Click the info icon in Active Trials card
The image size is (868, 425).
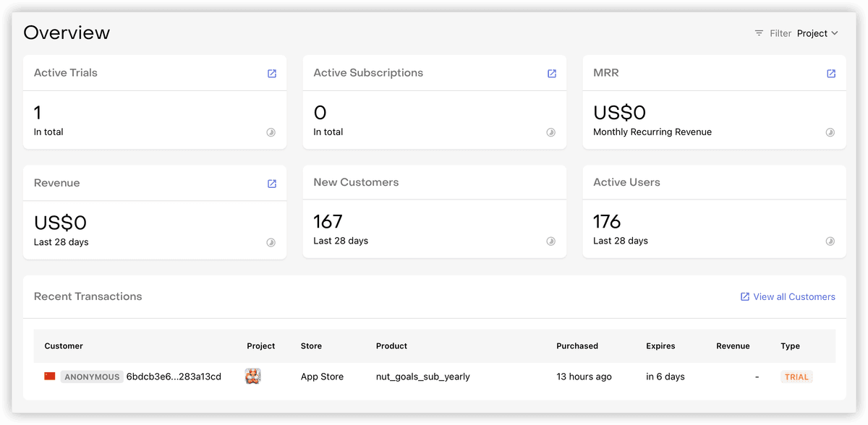(271, 132)
